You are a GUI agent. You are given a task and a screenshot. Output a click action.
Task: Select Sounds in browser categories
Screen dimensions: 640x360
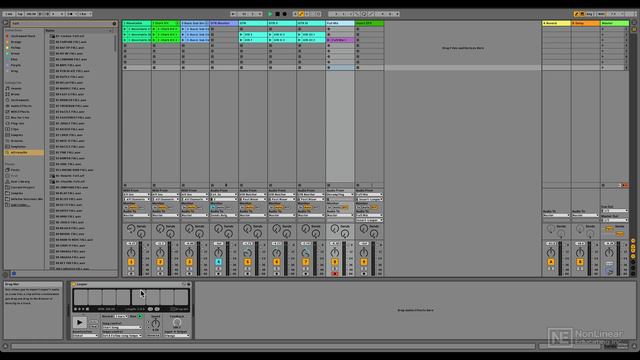pos(16,88)
